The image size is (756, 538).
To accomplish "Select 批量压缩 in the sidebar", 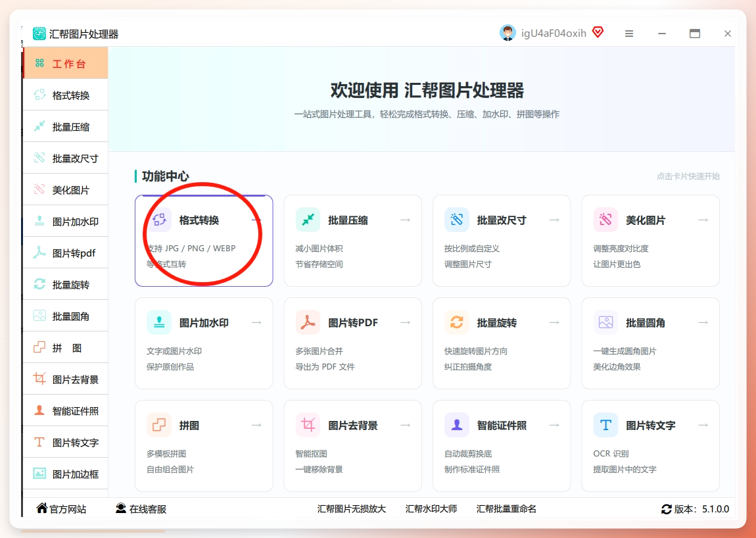I will 66,126.
